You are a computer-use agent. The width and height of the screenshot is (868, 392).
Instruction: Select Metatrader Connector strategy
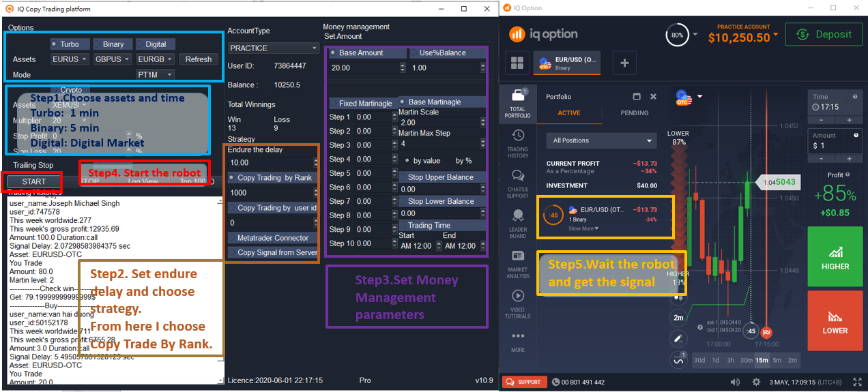click(273, 238)
